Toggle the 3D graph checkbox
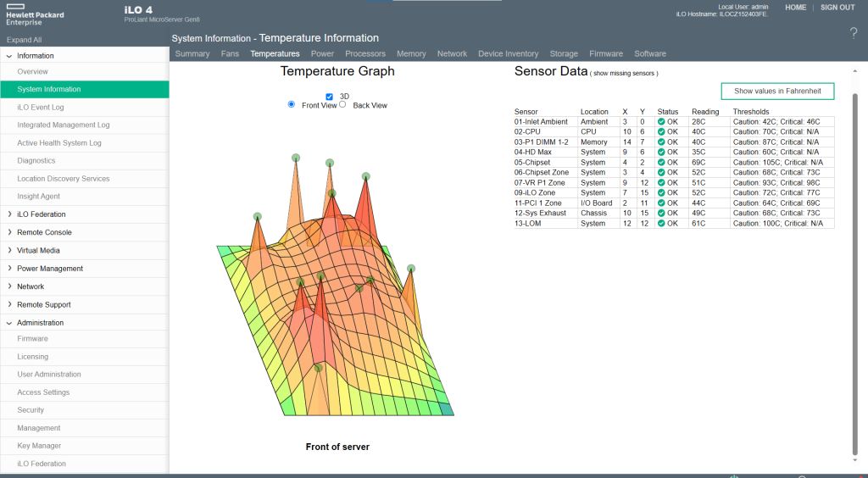Screen dimensions: 868x478 tap(330, 97)
